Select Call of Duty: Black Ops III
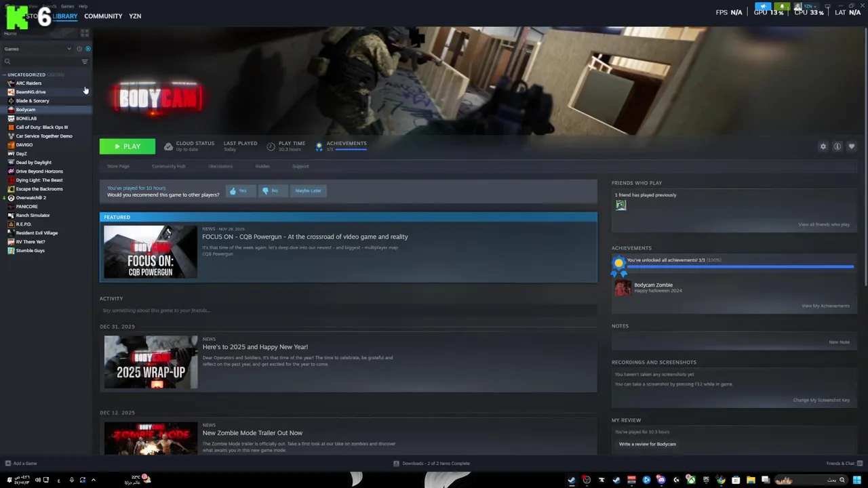The image size is (868, 488). pos(41,127)
